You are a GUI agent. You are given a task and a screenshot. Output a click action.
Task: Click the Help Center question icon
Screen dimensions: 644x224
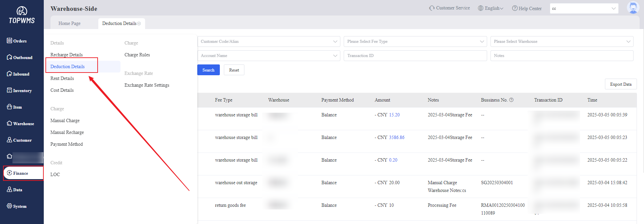pyautogui.click(x=515, y=8)
